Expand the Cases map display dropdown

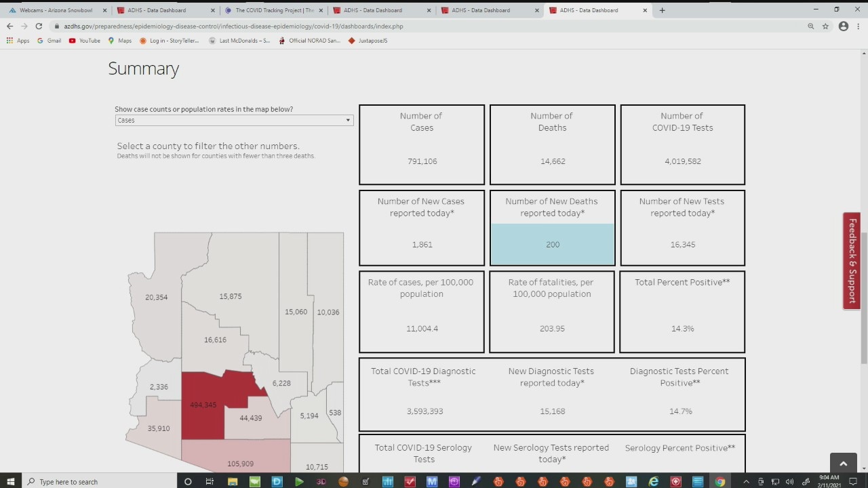point(234,120)
